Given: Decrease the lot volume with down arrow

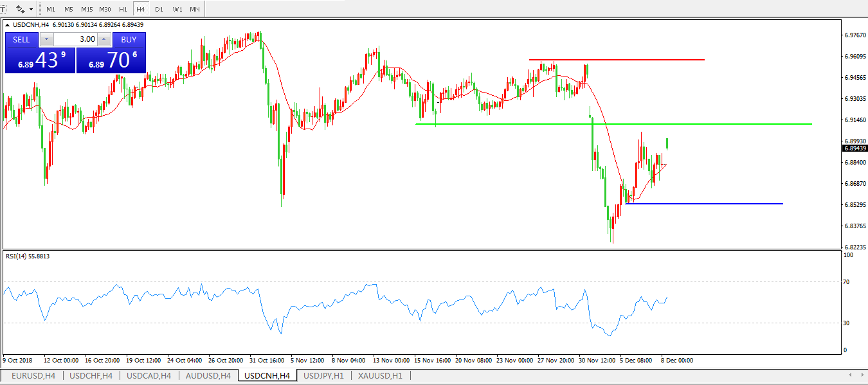Looking at the screenshot, I should [47, 39].
